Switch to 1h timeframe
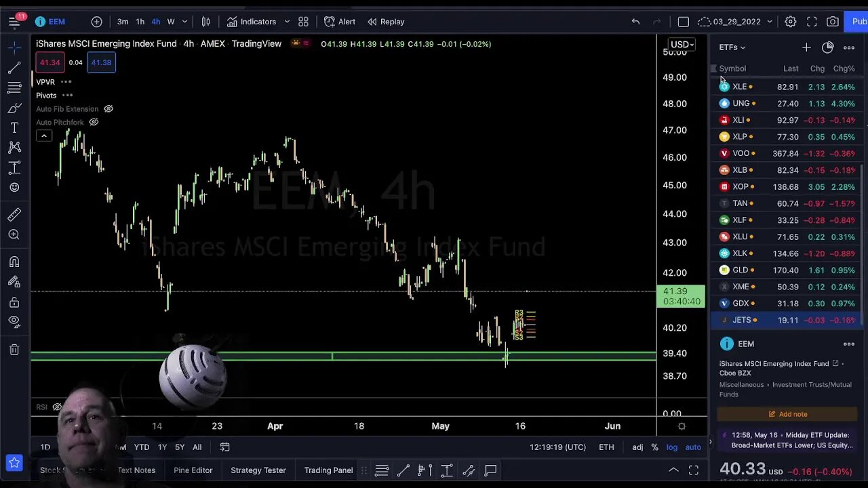Viewport: 868px width, 488px height. click(140, 22)
